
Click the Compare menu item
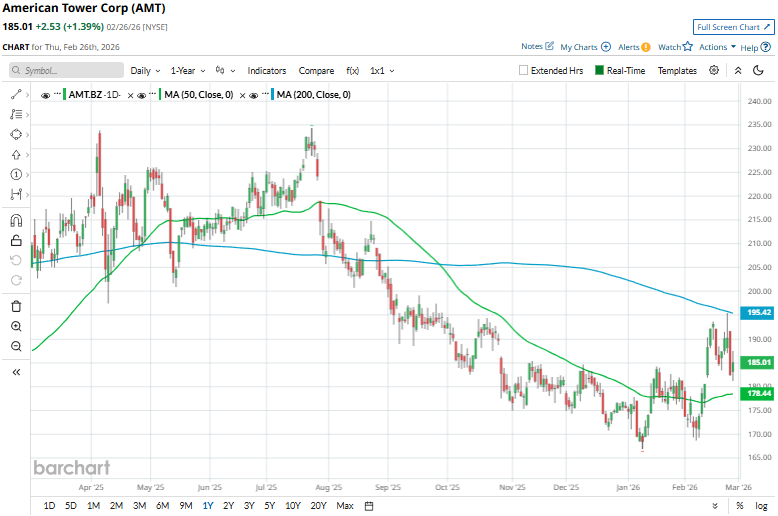[316, 71]
